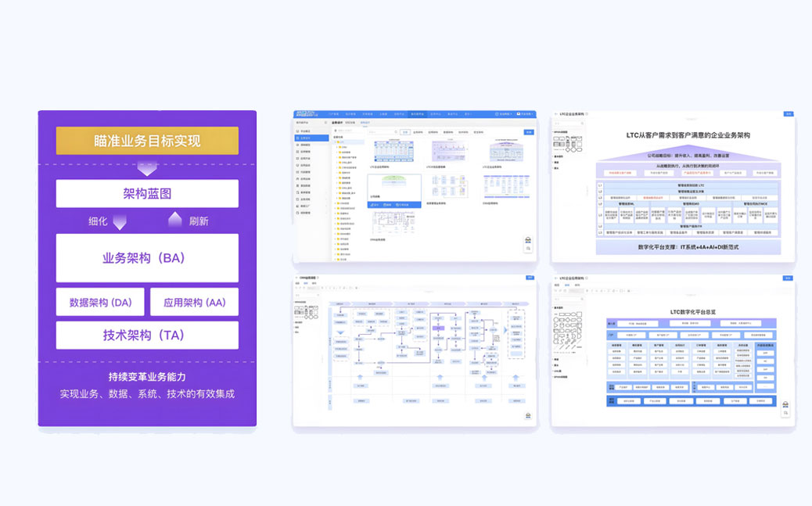
Task: Click the downward arrow beside 细化
Action: click(x=120, y=221)
